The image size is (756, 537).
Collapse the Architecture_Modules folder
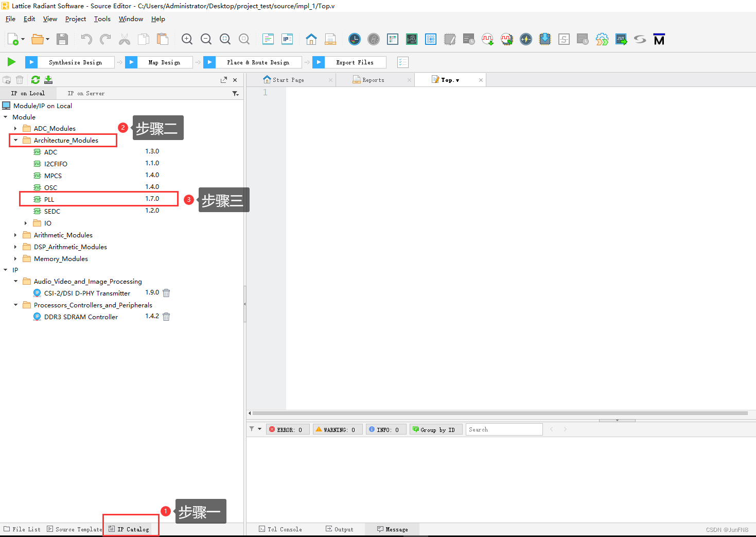15,140
